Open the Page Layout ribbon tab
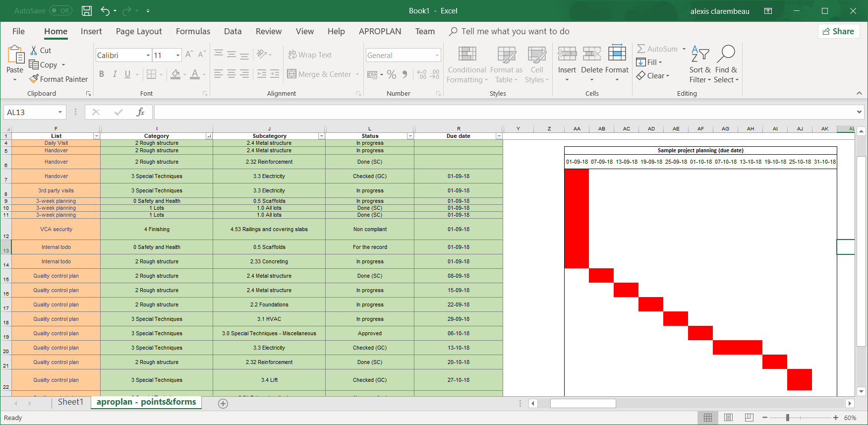Screen dimensions: 868x425 139,31
